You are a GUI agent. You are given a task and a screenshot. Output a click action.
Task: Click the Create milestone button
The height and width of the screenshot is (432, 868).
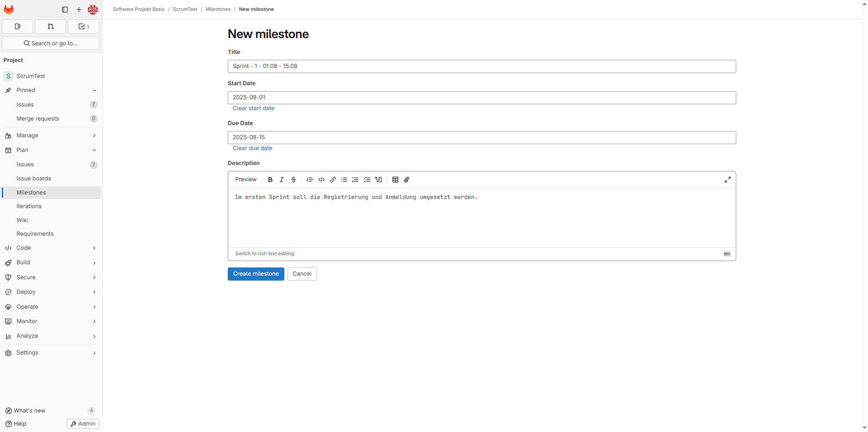[256, 274]
